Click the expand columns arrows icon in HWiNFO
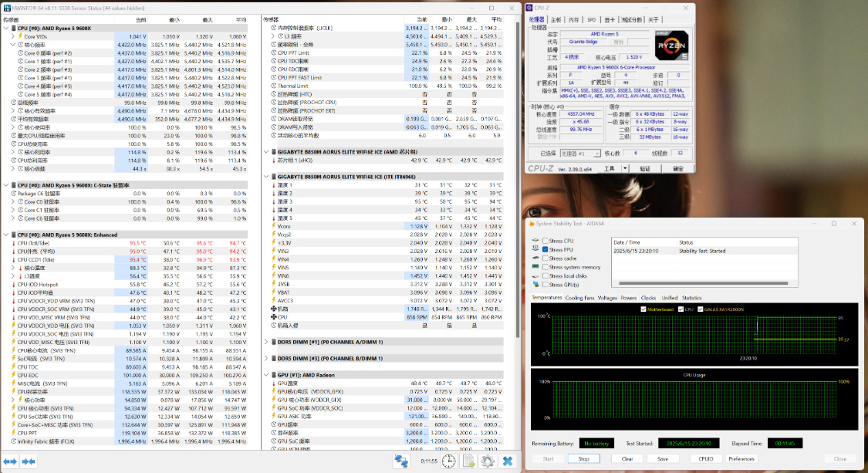Viewport: 868px width, 473px height. 9,461
